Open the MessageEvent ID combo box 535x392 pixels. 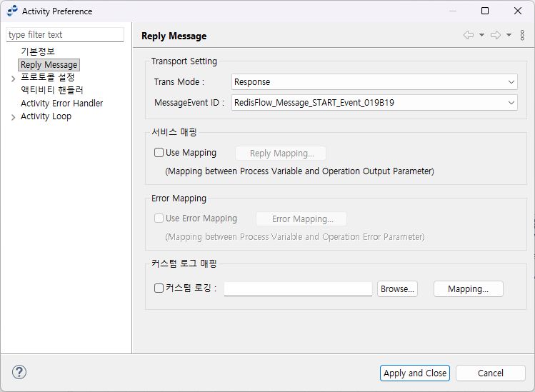[x=374, y=103]
